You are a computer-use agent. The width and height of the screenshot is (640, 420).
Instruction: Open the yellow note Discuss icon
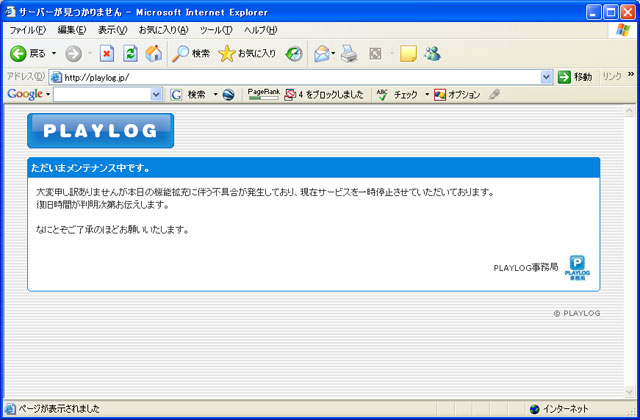point(408,53)
